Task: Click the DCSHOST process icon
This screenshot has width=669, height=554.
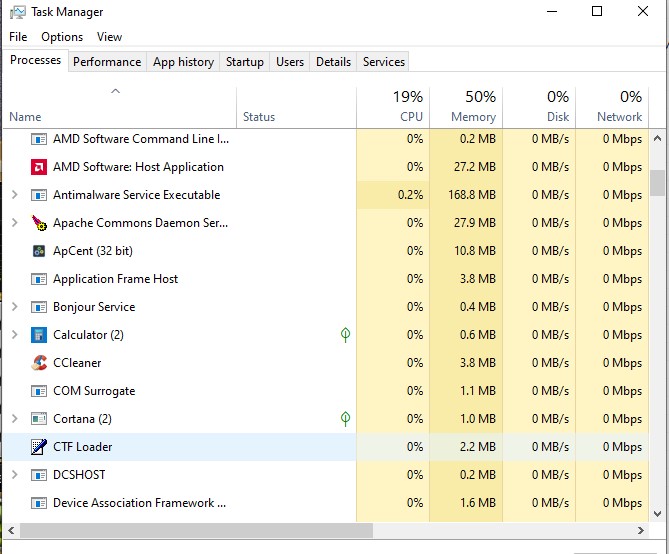Action: coord(39,475)
